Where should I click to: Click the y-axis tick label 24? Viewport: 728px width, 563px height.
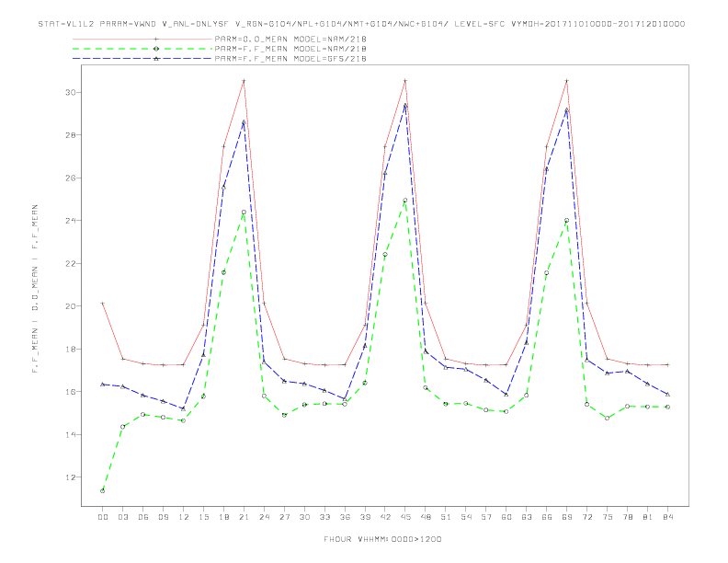point(70,221)
